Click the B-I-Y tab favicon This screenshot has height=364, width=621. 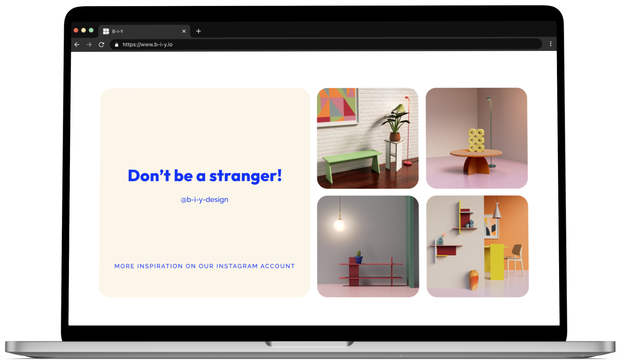click(x=106, y=31)
